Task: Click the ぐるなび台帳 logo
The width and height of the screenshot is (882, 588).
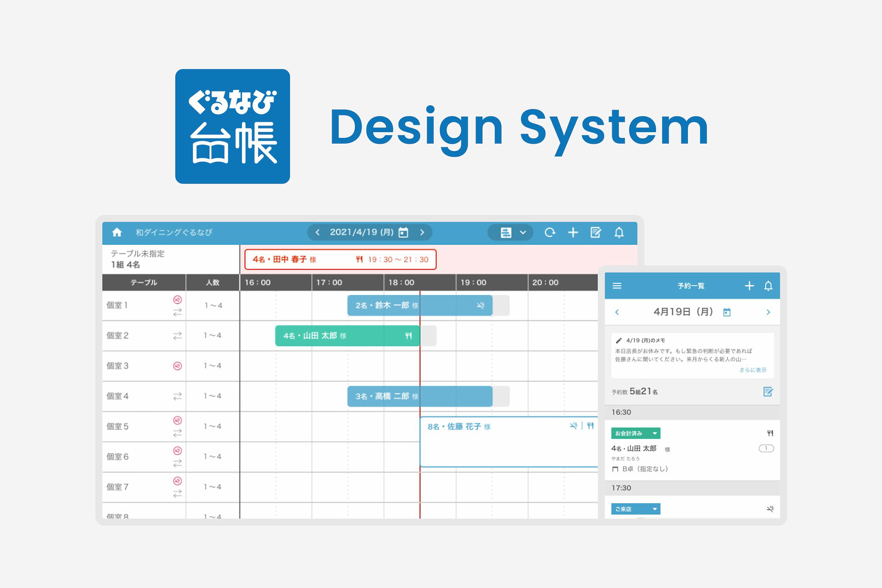Action: [232, 126]
